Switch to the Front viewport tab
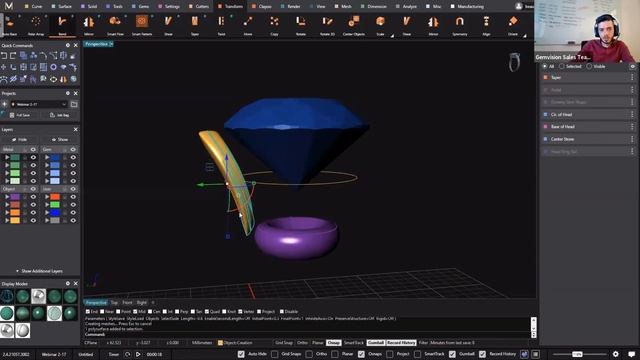 tap(127, 302)
